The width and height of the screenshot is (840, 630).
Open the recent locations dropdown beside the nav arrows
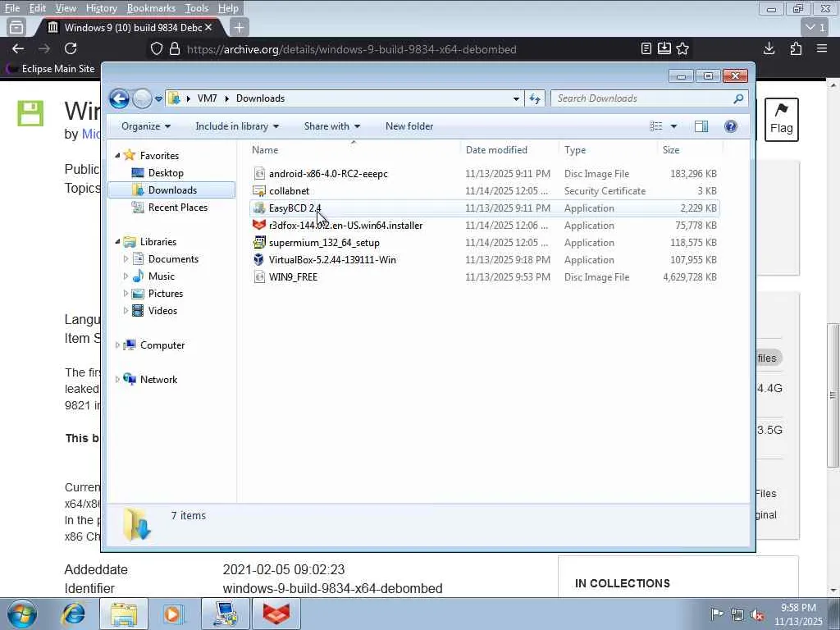[x=158, y=98]
